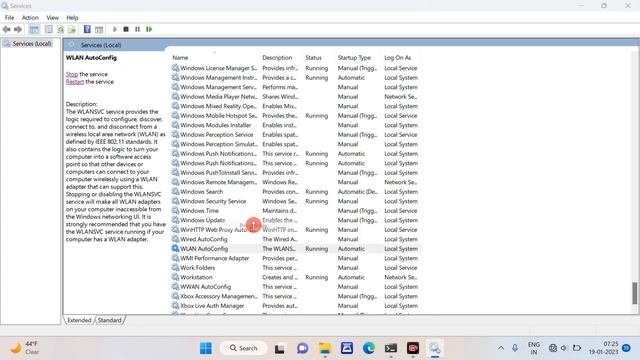This screenshot has height=360, width=640.
Task: Click the Pause Service icon
Action: tap(138, 29)
